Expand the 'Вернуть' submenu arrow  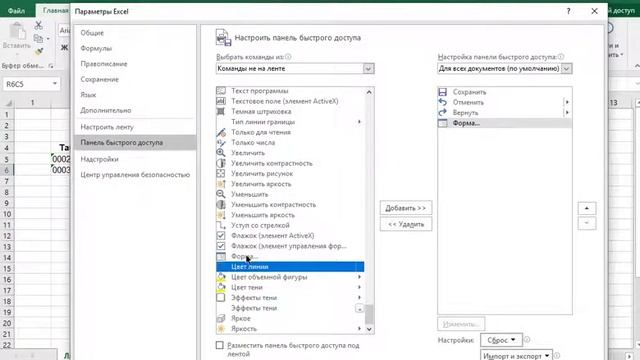click(567, 113)
